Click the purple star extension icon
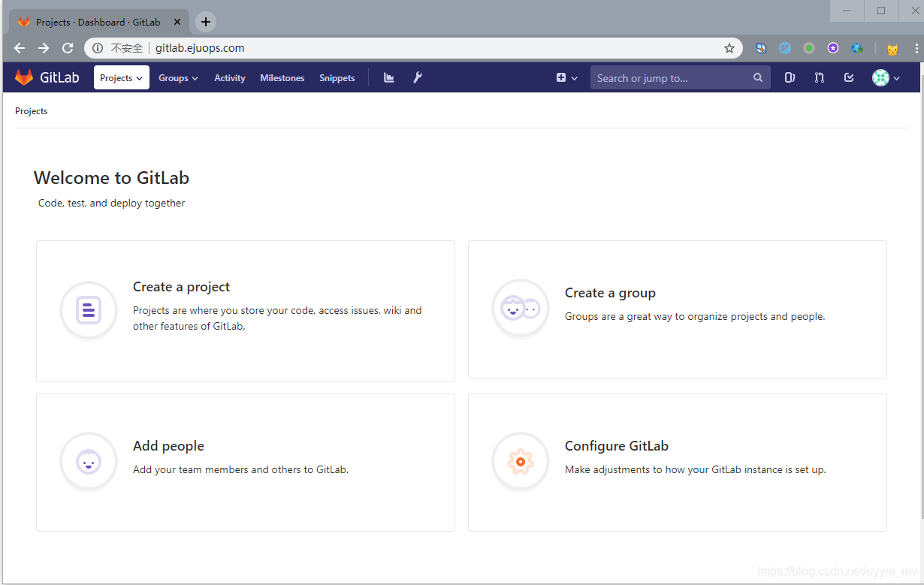The width and height of the screenshot is (924, 585). coord(833,48)
